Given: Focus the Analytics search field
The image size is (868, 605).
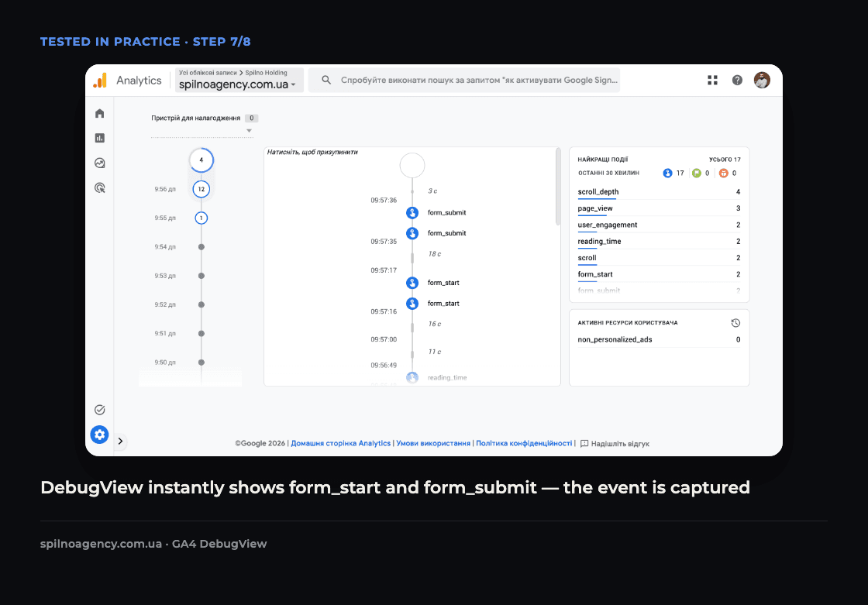Looking at the screenshot, I should [x=464, y=81].
